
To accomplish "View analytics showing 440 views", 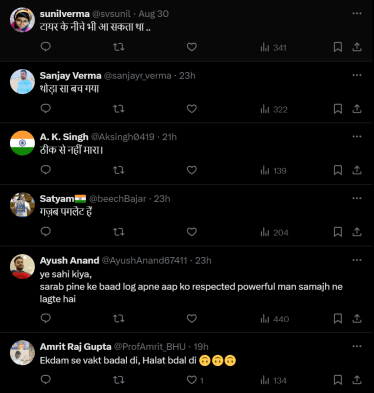I will [x=275, y=319].
